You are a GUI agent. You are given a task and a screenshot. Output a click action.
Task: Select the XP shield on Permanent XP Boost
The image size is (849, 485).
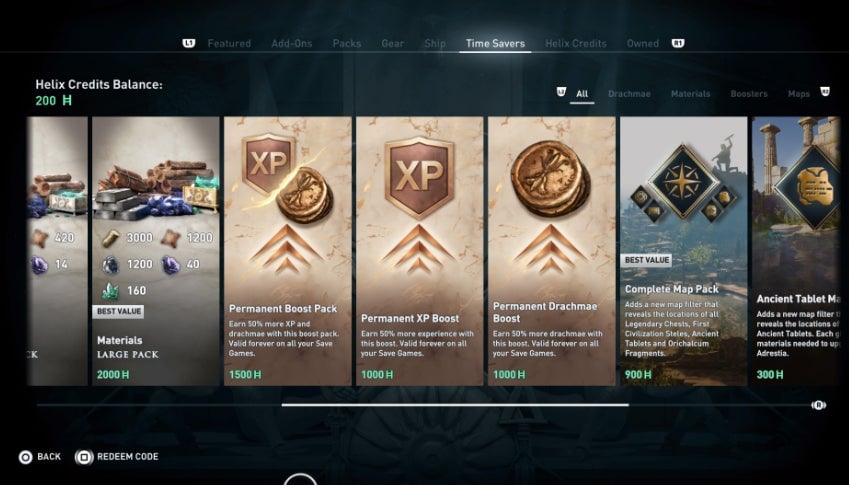(419, 178)
